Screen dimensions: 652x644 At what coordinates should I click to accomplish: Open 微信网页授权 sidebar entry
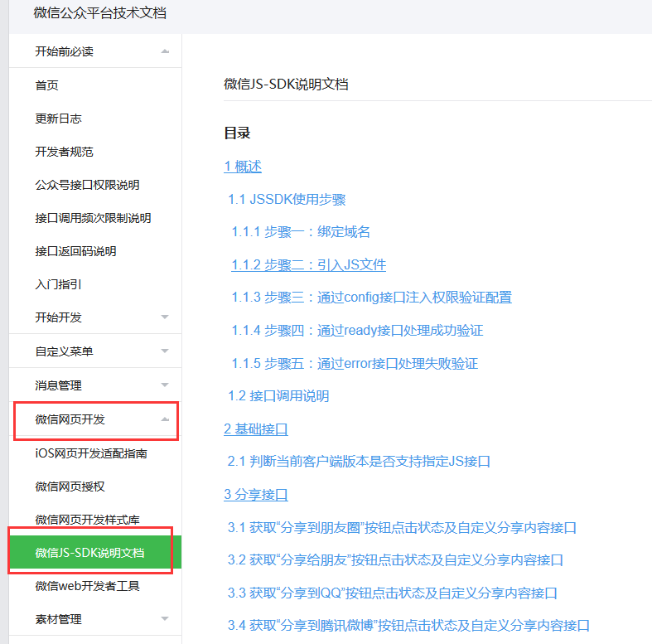pos(70,487)
